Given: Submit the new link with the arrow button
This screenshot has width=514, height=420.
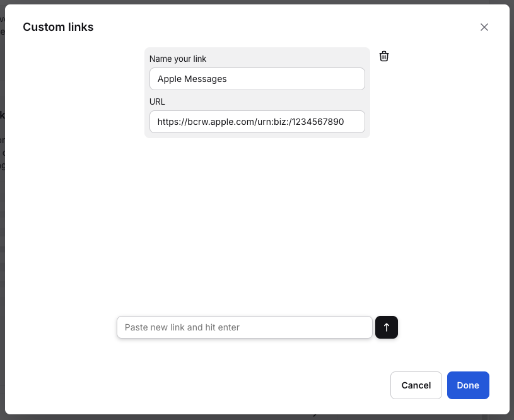Looking at the screenshot, I should click(387, 327).
